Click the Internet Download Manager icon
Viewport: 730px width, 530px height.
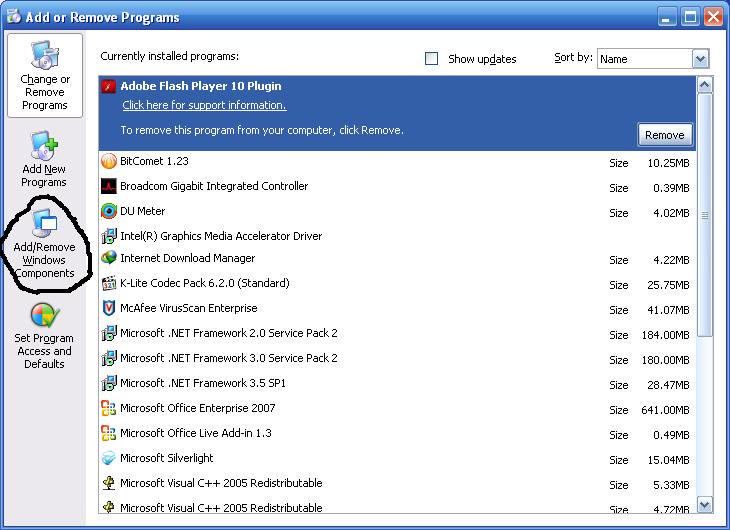108,258
